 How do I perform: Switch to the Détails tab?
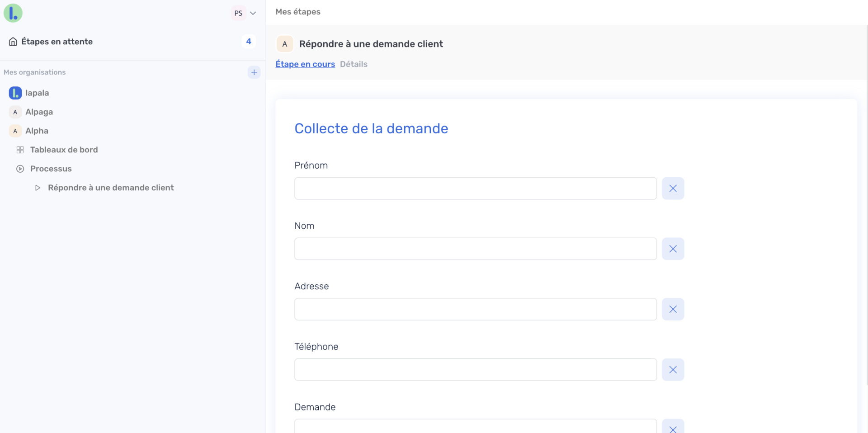click(x=354, y=64)
